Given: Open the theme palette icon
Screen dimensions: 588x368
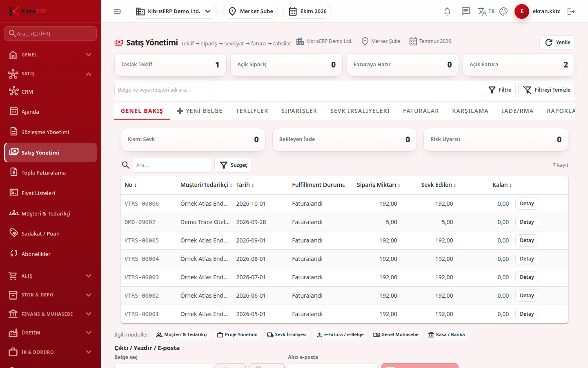Looking at the screenshot, I should point(503,11).
